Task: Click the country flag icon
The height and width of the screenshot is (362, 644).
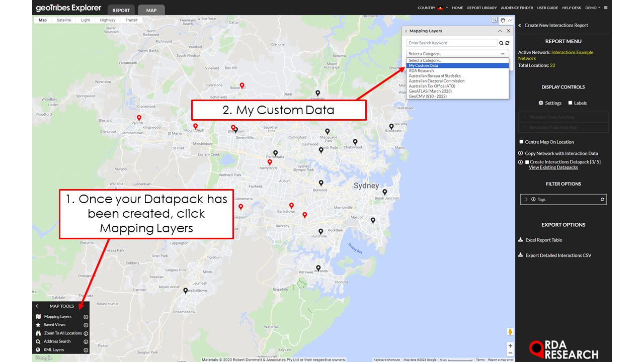Action: pos(440,8)
